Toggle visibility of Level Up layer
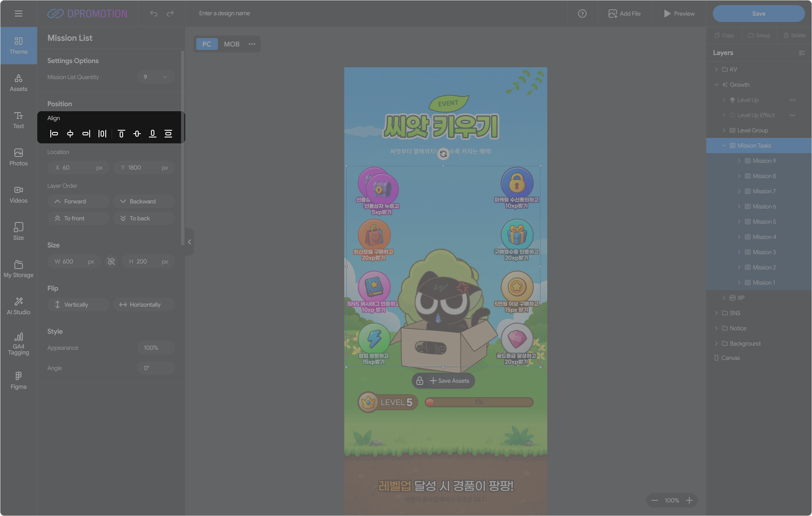This screenshot has height=516, width=812. click(793, 100)
